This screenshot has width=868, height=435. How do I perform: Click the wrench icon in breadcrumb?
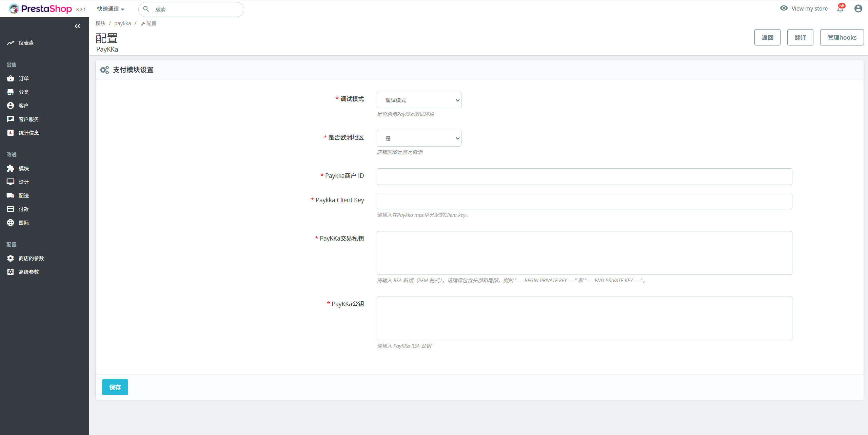pyautogui.click(x=143, y=23)
